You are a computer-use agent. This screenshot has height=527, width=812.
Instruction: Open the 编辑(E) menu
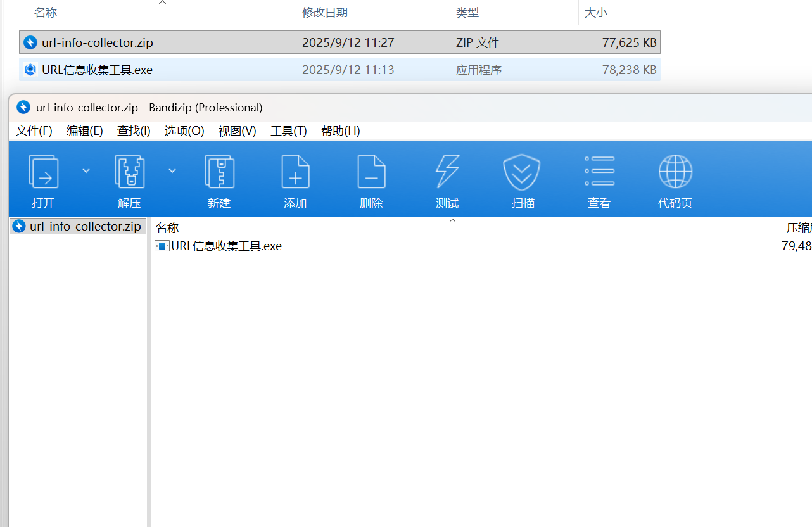tap(84, 131)
